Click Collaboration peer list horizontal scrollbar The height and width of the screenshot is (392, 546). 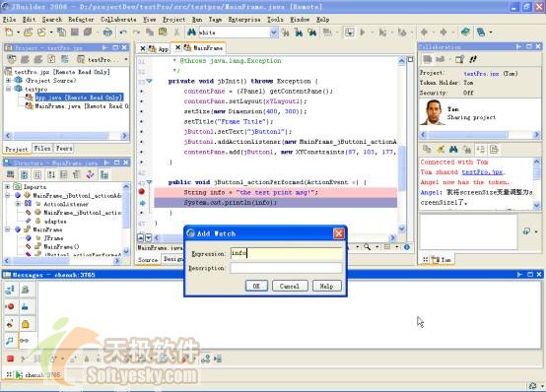[480, 134]
